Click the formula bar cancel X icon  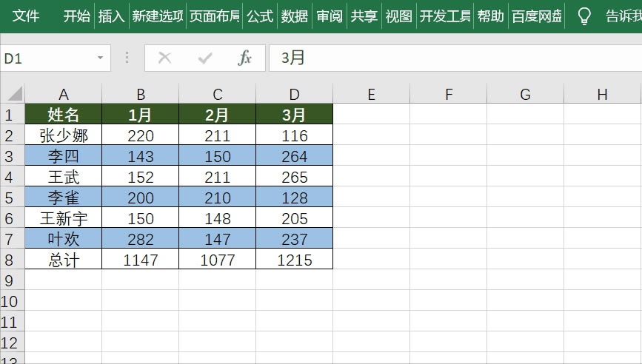[164, 58]
